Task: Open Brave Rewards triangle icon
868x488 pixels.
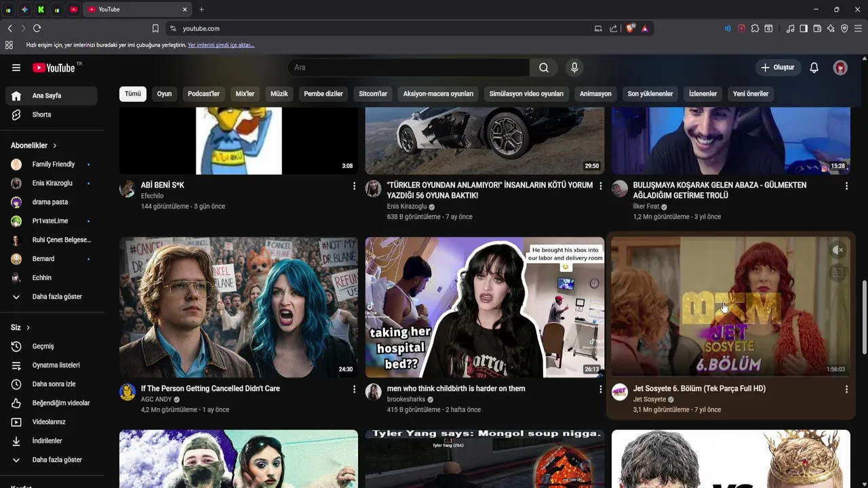Action: (x=645, y=28)
